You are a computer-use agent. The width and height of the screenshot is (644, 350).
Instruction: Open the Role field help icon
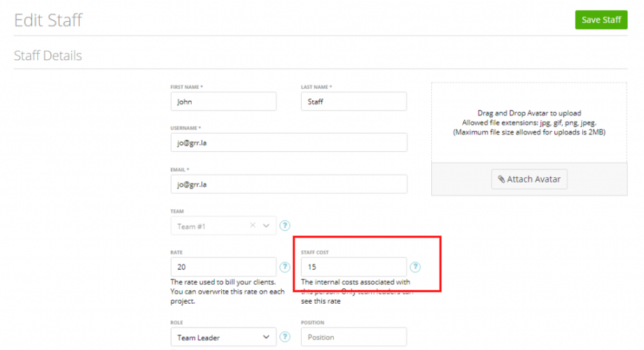click(x=285, y=337)
